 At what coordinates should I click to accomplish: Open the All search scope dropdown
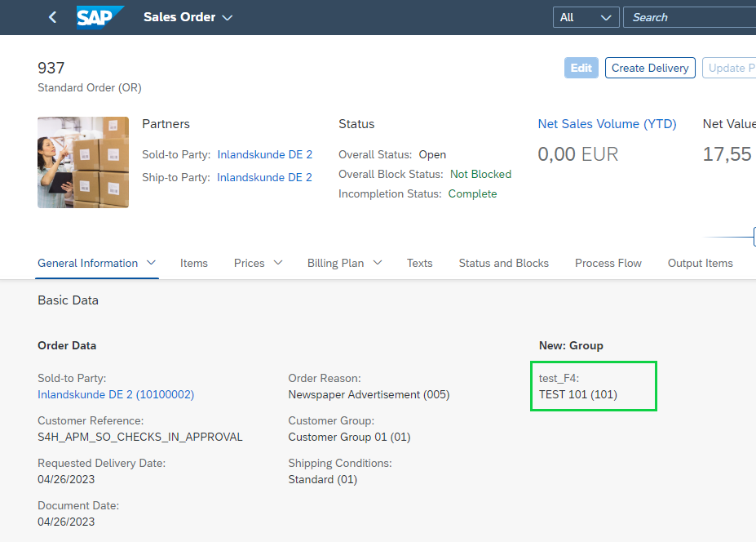click(586, 17)
